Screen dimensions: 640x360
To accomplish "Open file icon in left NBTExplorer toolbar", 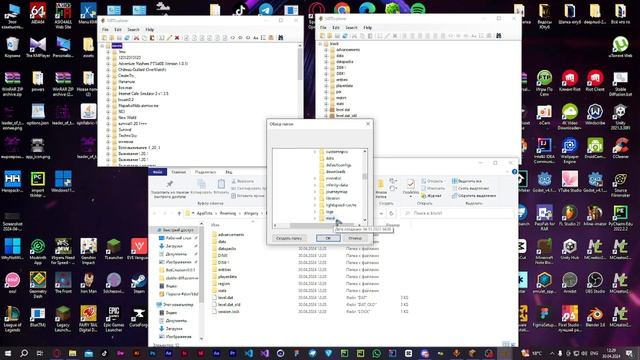I will click(104, 38).
